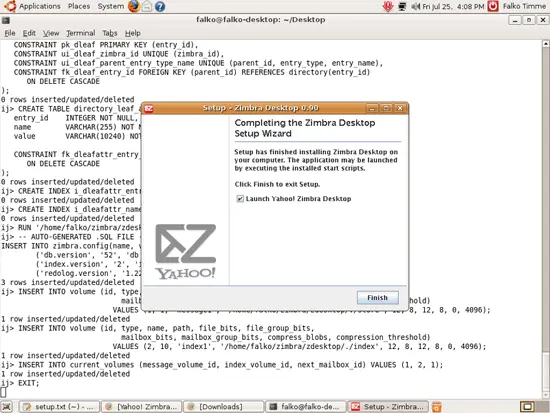Open the terminal Help menu
The height and width of the screenshot is (413, 550).
133,33
